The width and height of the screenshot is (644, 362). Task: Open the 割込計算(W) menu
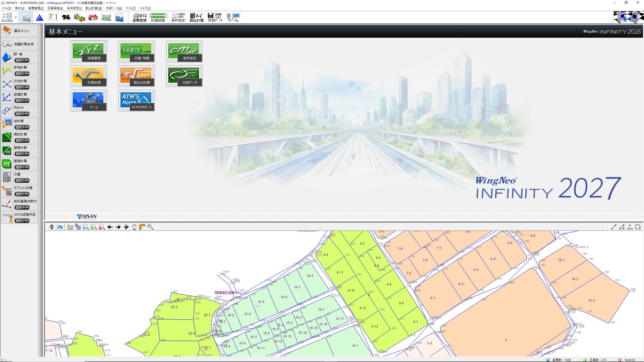94,8
